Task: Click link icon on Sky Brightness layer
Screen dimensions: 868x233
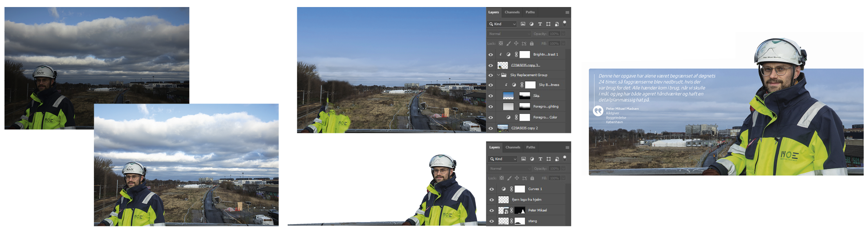Action: [x=522, y=85]
